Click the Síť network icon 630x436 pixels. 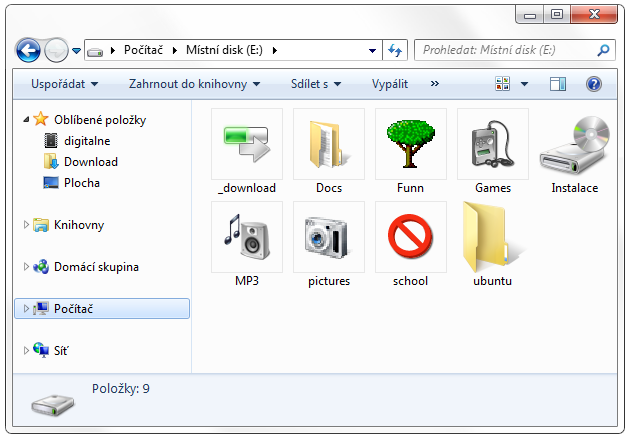tap(41, 350)
